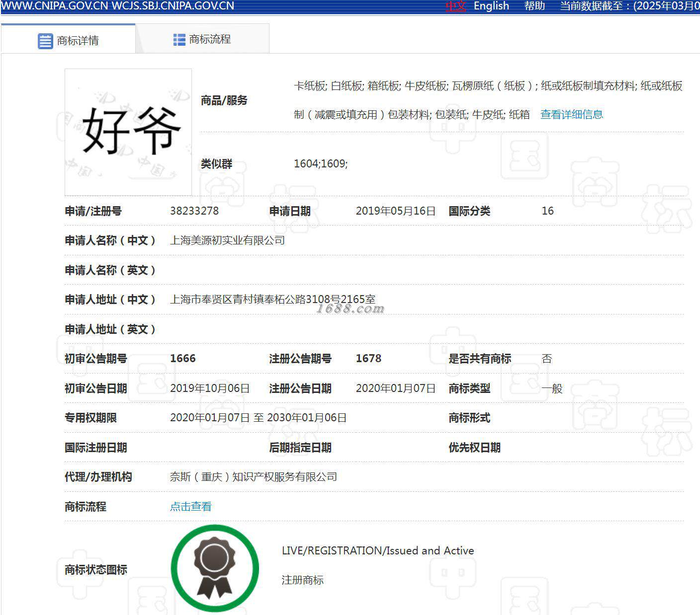The height and width of the screenshot is (615, 700).
Task: Click the 是否共有商标 field label
Action: [x=480, y=358]
